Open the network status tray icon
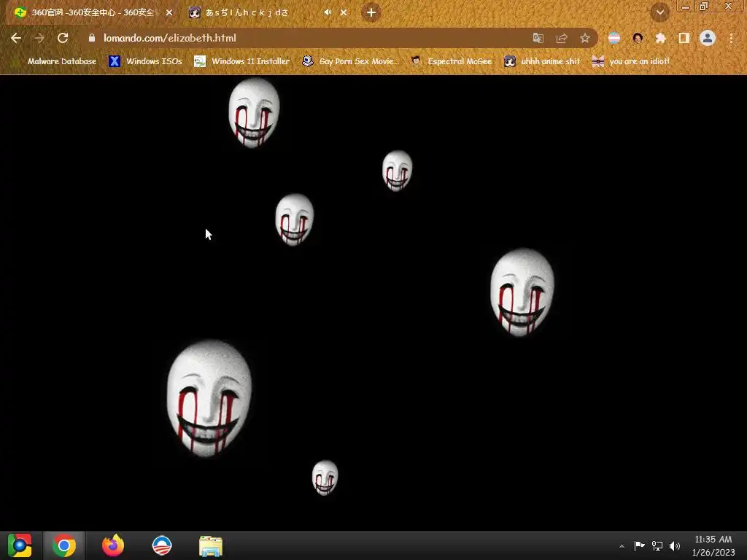Image resolution: width=747 pixels, height=560 pixels. pyautogui.click(x=657, y=545)
